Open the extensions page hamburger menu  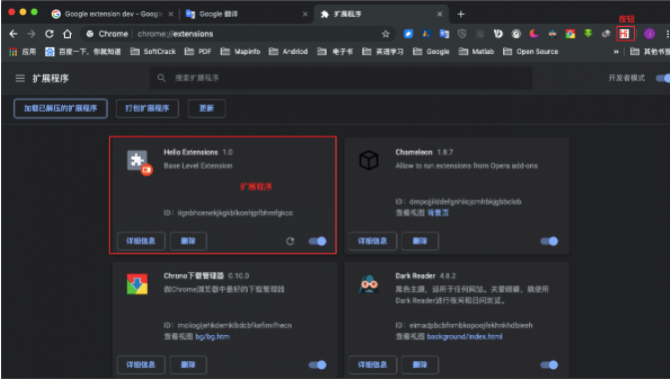click(20, 78)
